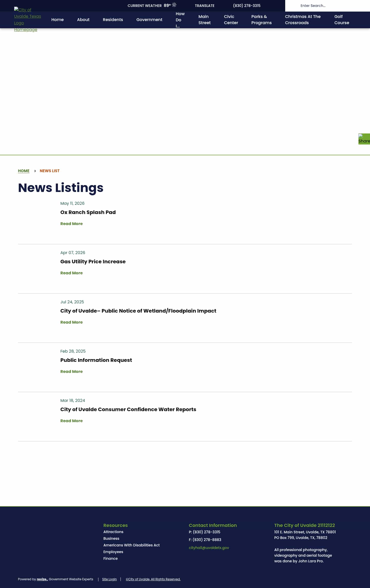The height and width of the screenshot is (588, 370).
Task: Click the Mar 18, 2024 date
Action: 73,400
